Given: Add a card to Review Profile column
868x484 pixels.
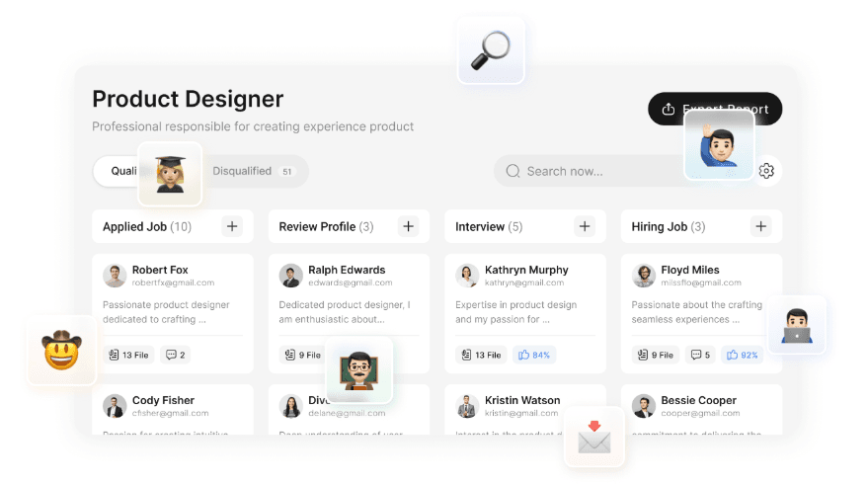Looking at the screenshot, I should [x=408, y=226].
